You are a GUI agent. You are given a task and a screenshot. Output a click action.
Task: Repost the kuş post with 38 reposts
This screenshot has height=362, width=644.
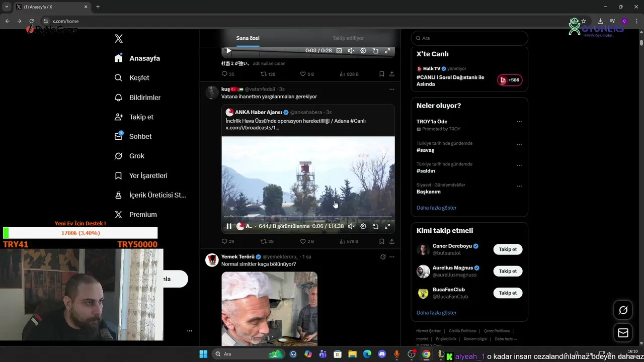pos(267,241)
